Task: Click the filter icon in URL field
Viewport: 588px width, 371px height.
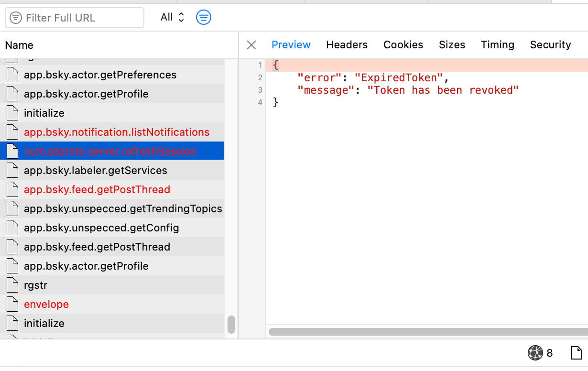Action: (16, 18)
